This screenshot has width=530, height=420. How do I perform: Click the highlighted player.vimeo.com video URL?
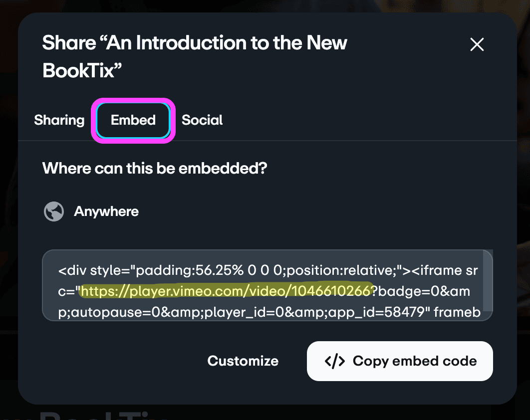226,291
